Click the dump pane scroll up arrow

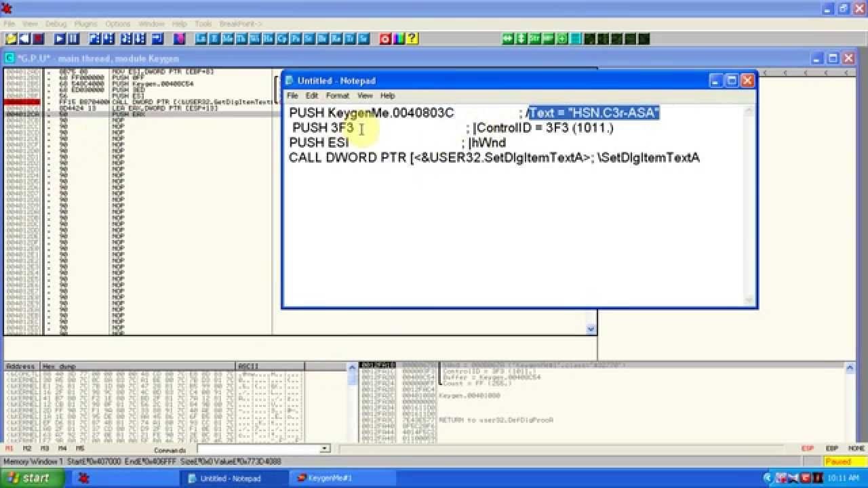tap(351, 367)
